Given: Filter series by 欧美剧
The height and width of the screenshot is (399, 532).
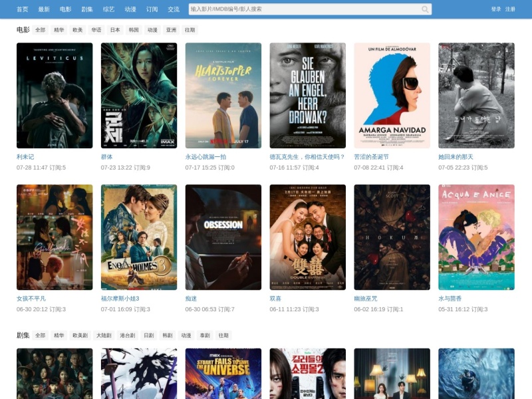Looking at the screenshot, I should click(x=80, y=335).
